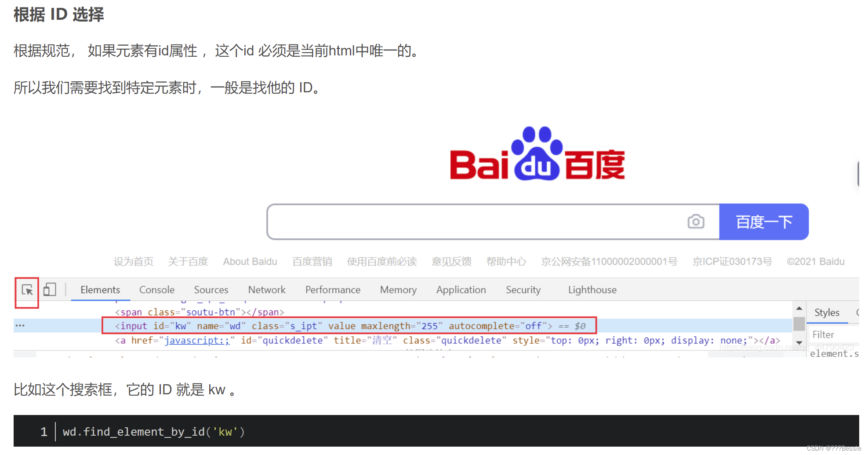Screen dimensions: 868x455
Task: Click the code line wd.find_element_by_id('kw')
Action: point(153,432)
